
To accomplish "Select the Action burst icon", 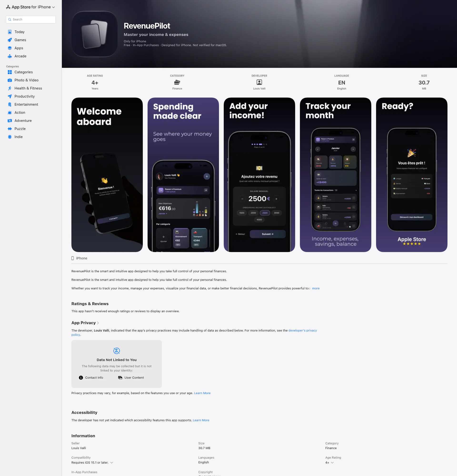I will click(10, 112).
